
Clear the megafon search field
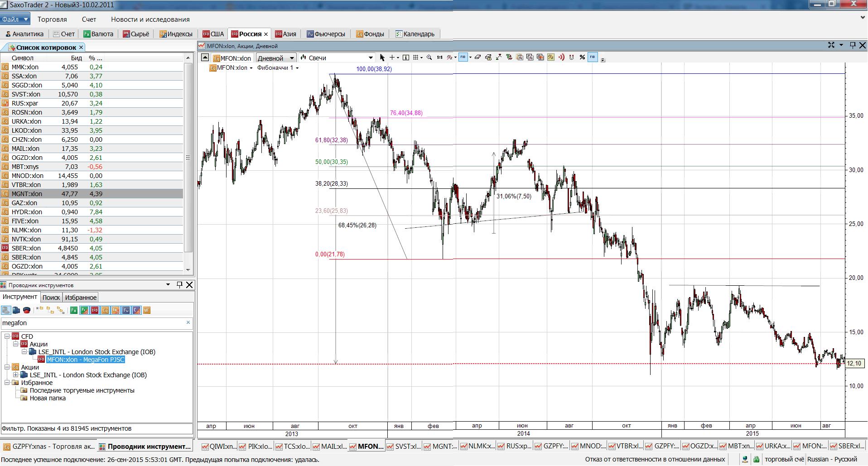click(188, 322)
